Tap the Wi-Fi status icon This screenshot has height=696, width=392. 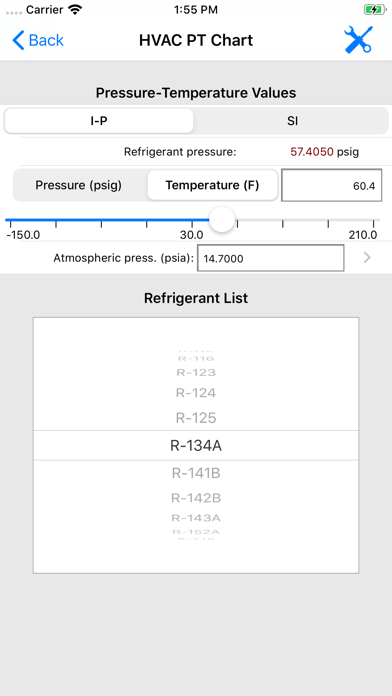(x=76, y=9)
